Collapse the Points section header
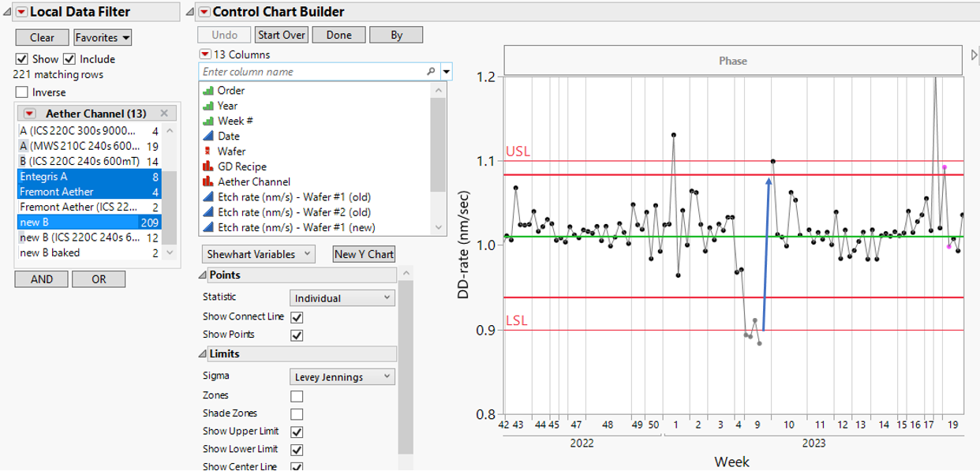This screenshot has height=475, width=980. (204, 275)
